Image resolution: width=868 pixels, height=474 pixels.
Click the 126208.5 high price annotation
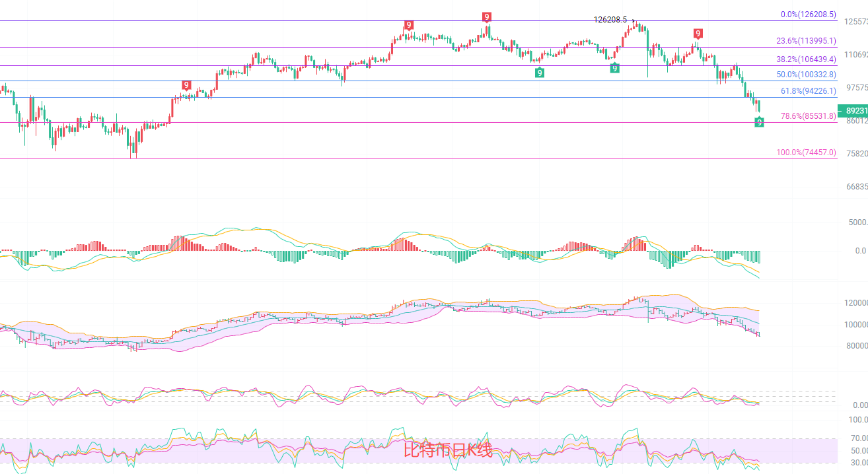[x=610, y=20]
